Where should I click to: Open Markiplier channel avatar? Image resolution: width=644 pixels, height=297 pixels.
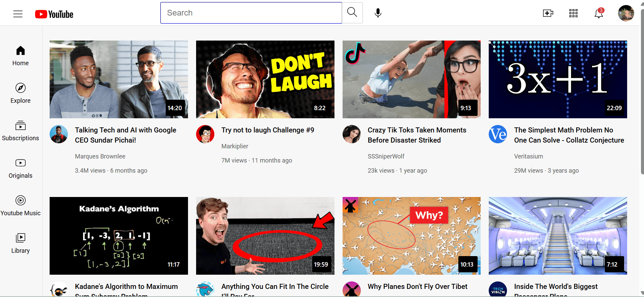205,134
